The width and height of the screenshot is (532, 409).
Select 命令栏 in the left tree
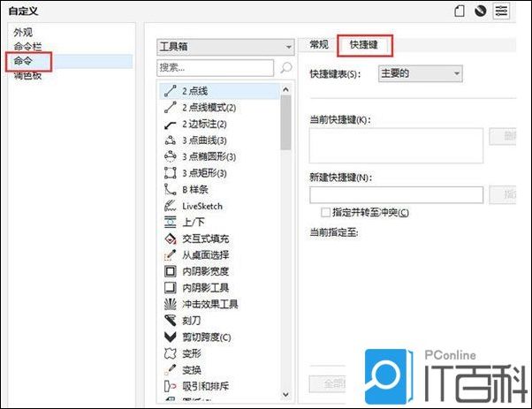pos(27,47)
